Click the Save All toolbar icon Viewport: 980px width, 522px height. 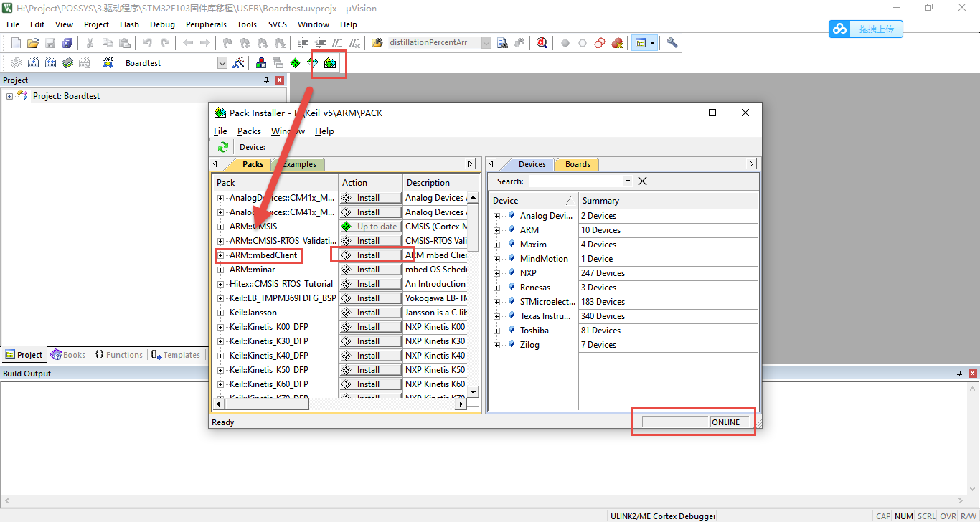pos(67,43)
